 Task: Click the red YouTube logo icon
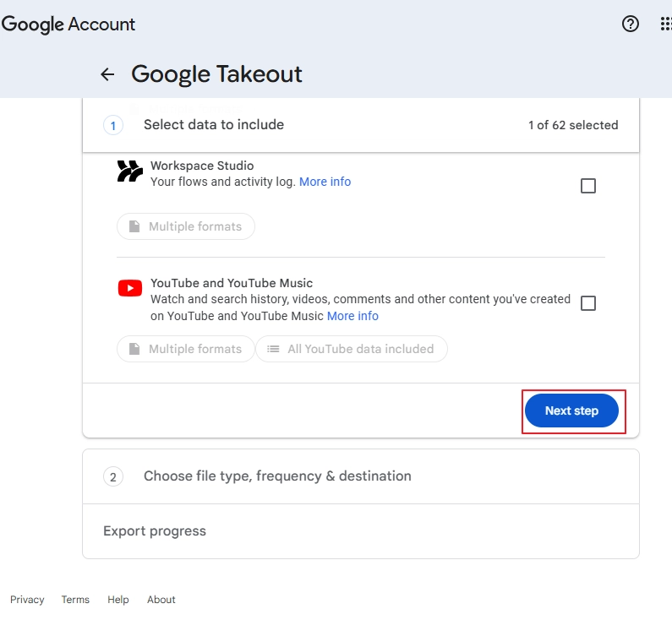point(129,288)
